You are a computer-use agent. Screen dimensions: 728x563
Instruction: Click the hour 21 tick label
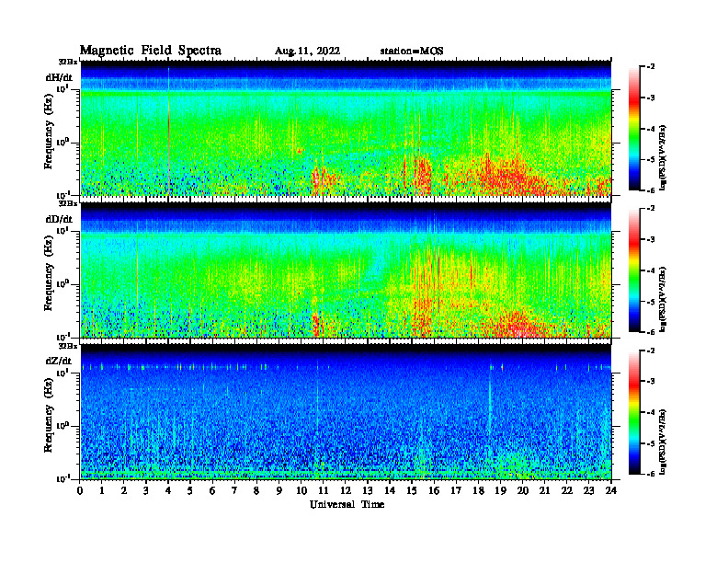click(x=544, y=491)
